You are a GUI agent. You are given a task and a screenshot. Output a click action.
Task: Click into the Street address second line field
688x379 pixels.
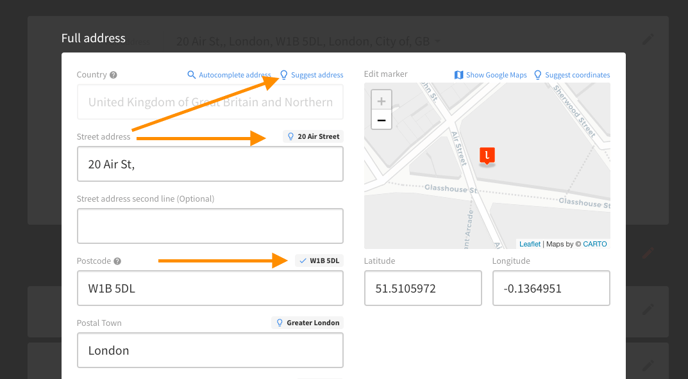point(210,226)
